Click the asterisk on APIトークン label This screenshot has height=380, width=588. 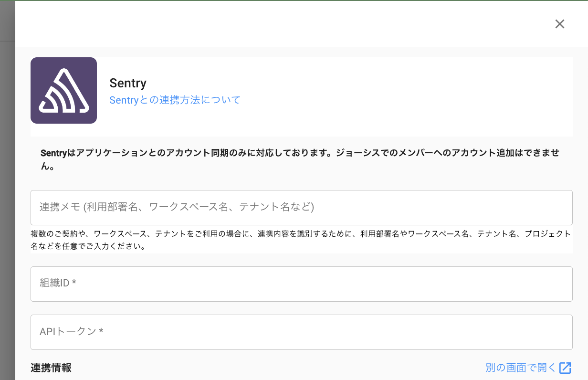point(101,331)
